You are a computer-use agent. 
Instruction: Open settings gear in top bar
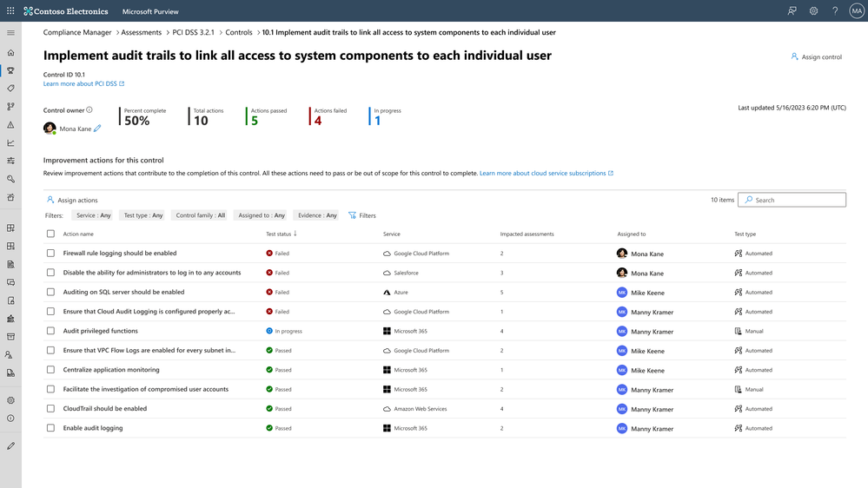[x=813, y=11]
